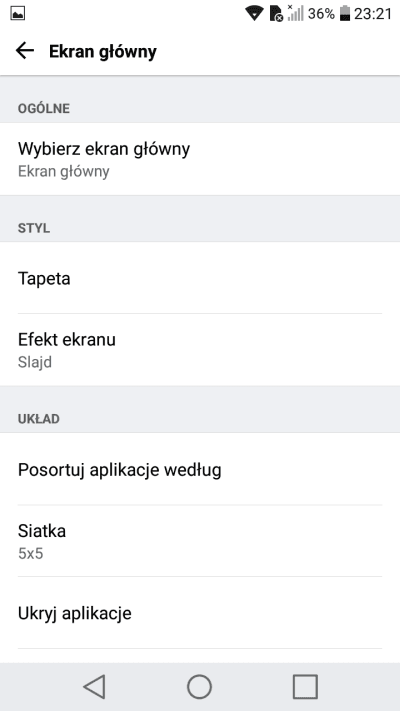
Task: Tap the SIM card error icon
Action: [276, 14]
